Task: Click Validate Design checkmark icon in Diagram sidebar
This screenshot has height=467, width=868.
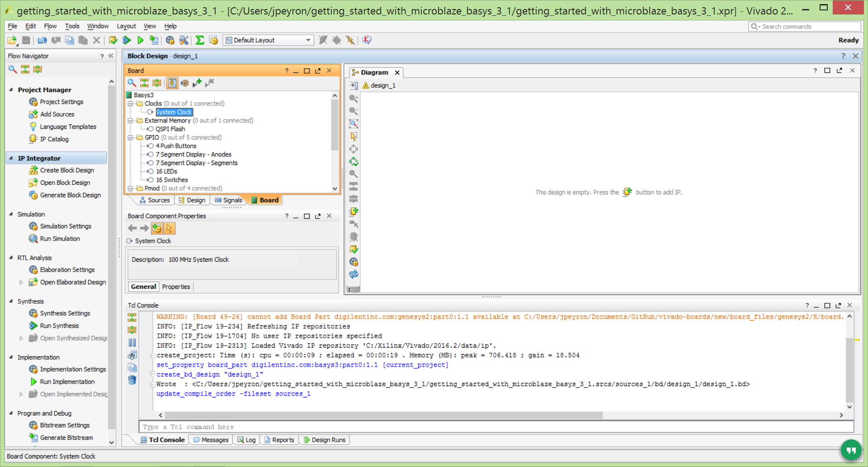Action: pyautogui.click(x=354, y=249)
